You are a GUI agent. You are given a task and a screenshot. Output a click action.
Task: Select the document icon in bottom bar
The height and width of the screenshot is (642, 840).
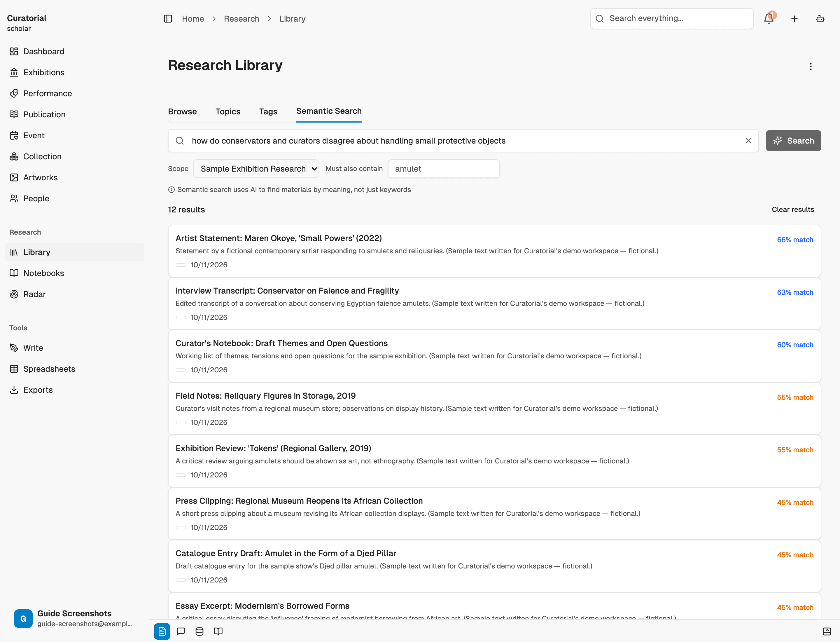click(162, 631)
